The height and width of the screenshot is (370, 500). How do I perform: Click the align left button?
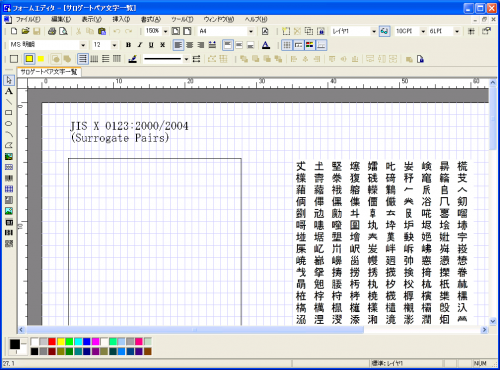point(178,45)
